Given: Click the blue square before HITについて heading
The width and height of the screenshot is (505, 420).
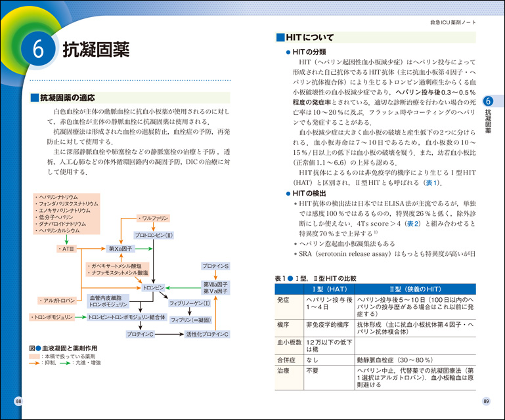Looking at the screenshot, I should click(280, 38).
